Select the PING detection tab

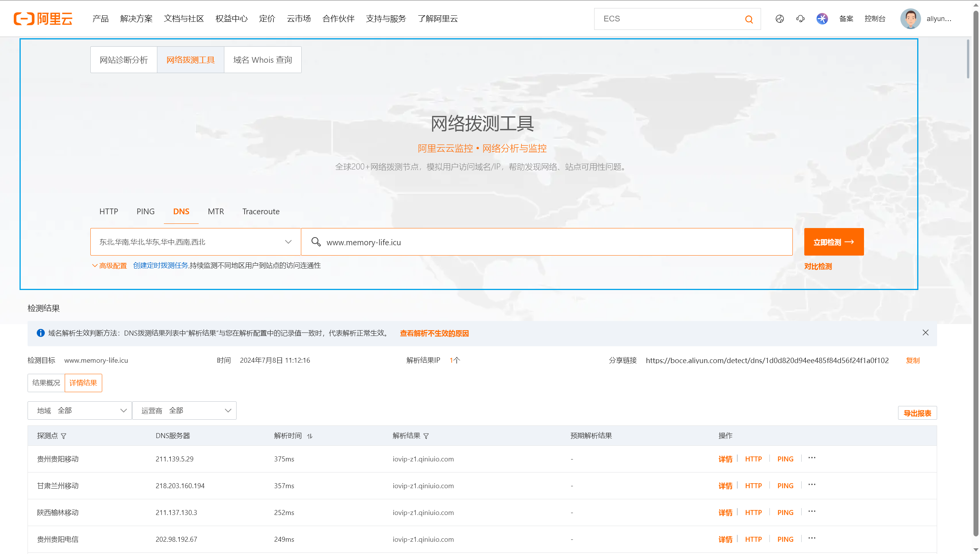click(145, 212)
